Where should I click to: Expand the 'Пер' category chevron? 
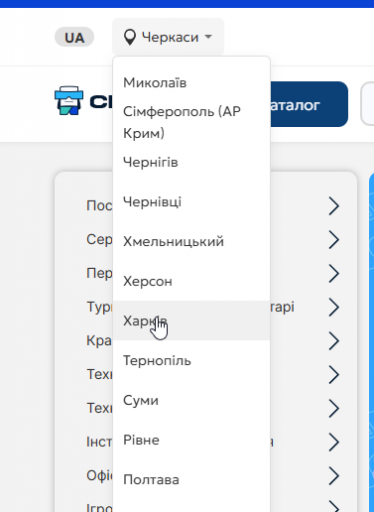[x=334, y=273]
